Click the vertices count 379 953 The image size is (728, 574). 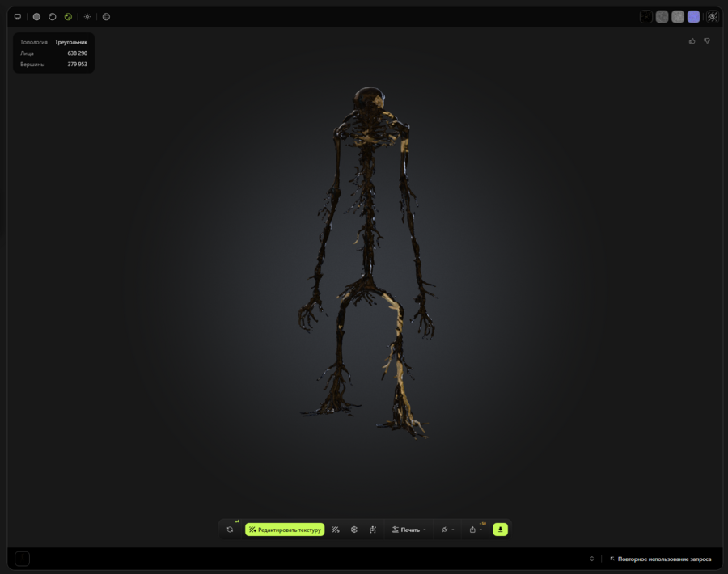coord(77,65)
